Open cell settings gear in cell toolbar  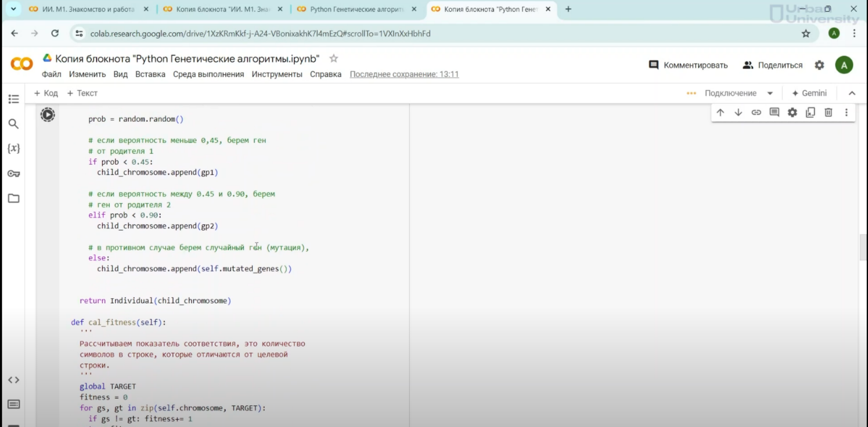(x=792, y=113)
